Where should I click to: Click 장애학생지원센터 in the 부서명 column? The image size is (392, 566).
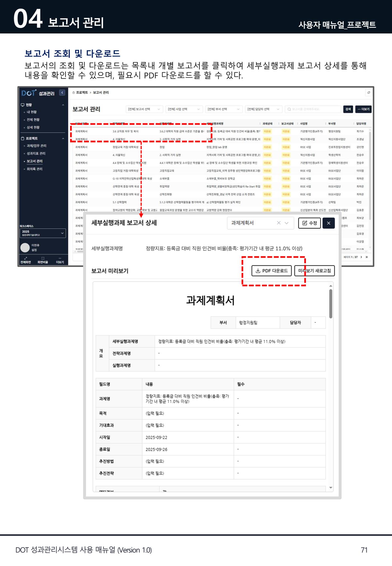coord(338,163)
